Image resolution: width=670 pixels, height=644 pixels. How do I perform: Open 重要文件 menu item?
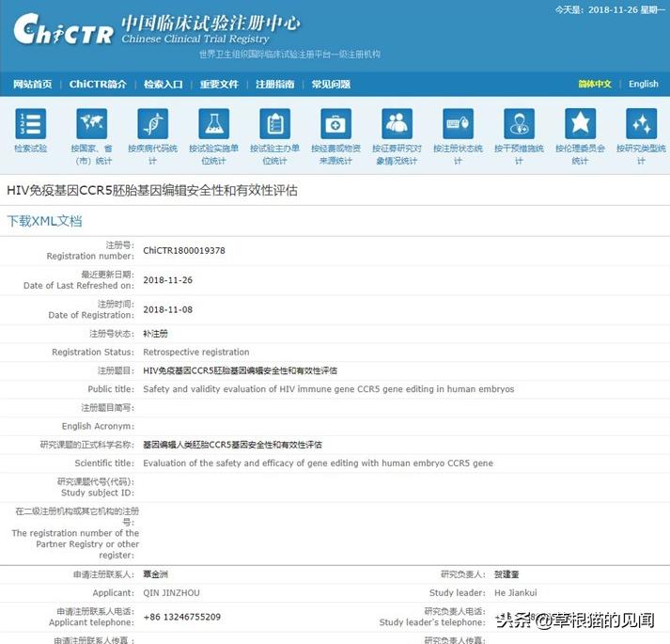tap(219, 85)
